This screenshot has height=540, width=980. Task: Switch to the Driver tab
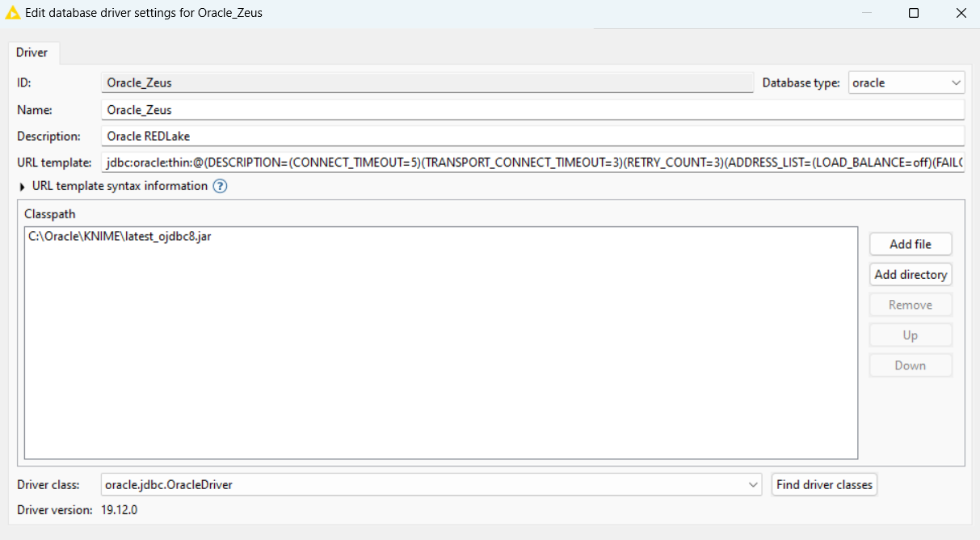click(32, 53)
